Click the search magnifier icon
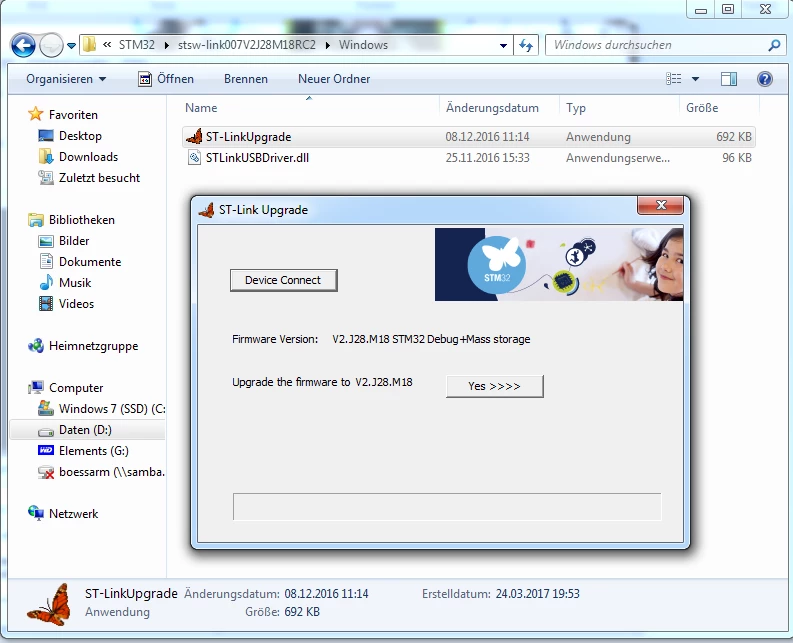 point(774,46)
